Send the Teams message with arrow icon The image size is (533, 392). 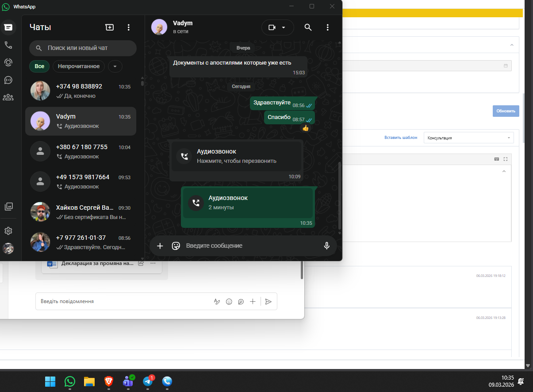pos(268,301)
